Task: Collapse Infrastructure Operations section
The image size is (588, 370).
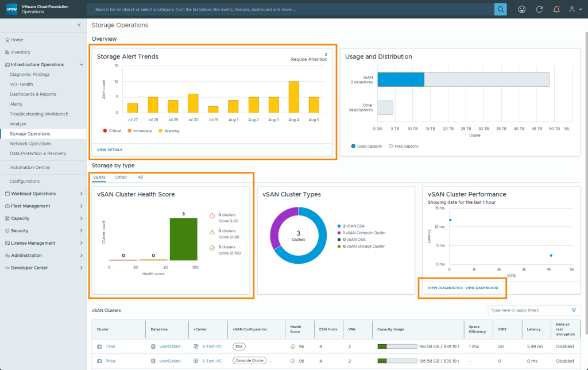Action: [x=82, y=64]
